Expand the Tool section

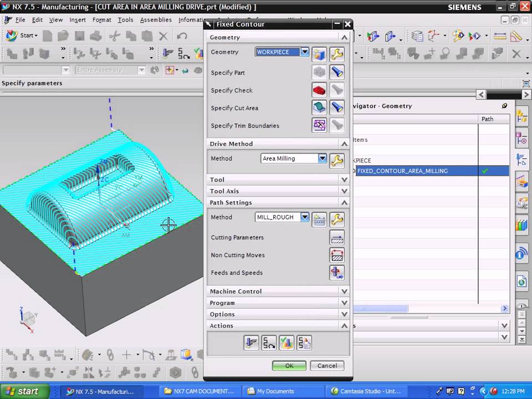pyautogui.click(x=344, y=180)
